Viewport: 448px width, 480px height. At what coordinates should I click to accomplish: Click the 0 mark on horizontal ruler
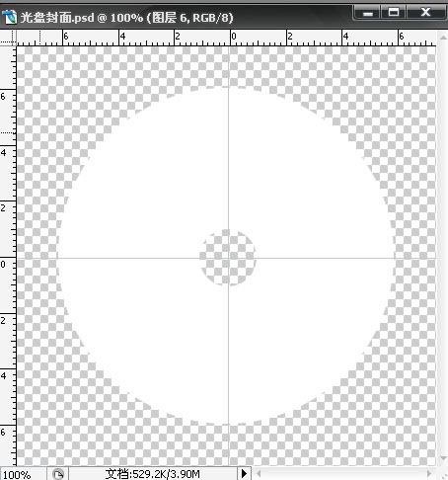pyautogui.click(x=234, y=37)
